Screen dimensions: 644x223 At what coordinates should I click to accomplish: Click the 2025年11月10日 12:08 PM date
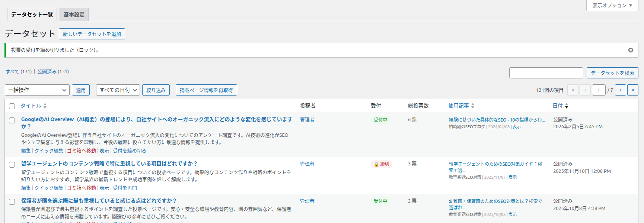click(582, 171)
